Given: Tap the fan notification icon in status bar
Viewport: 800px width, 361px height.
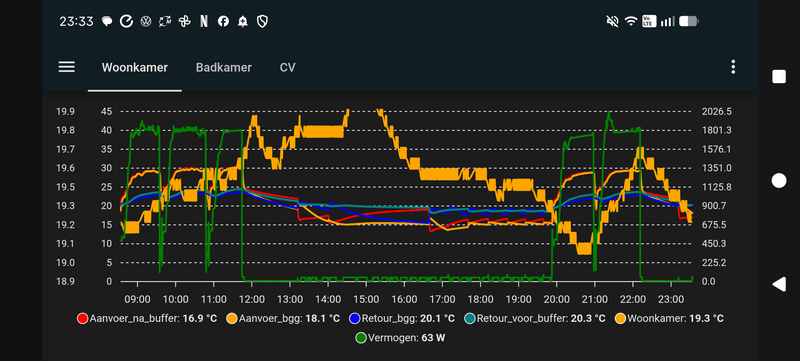Looking at the screenshot, I should click(x=184, y=21).
